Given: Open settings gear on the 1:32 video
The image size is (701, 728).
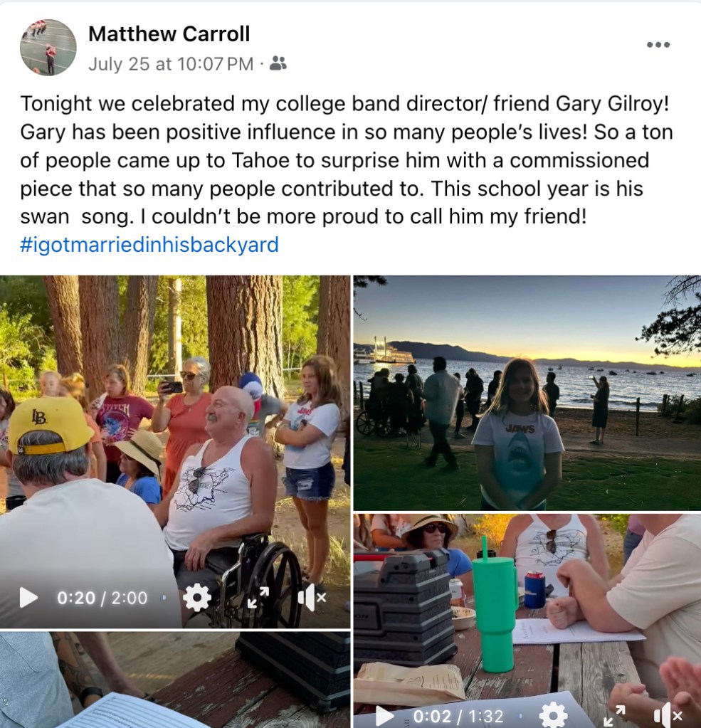Looking at the screenshot, I should click(x=553, y=715).
